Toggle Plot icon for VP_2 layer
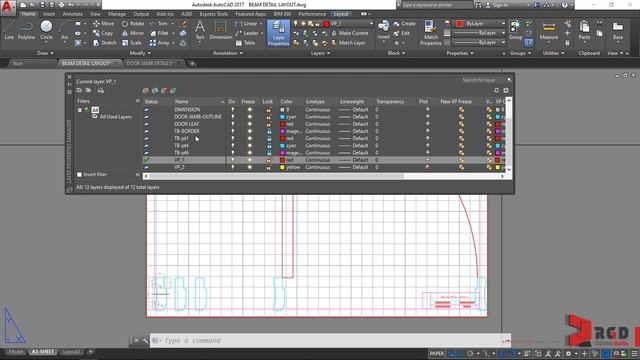Viewport: 640px width, 360px height. (427, 167)
